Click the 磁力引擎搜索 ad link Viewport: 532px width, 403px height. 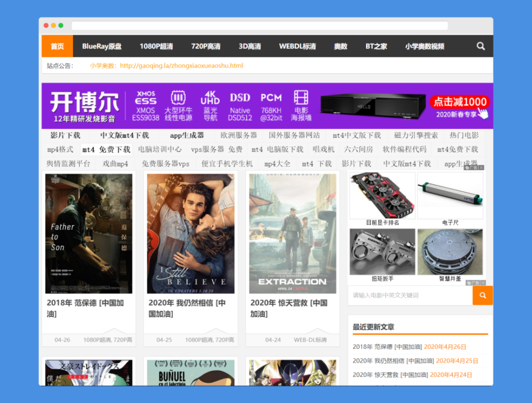point(416,135)
